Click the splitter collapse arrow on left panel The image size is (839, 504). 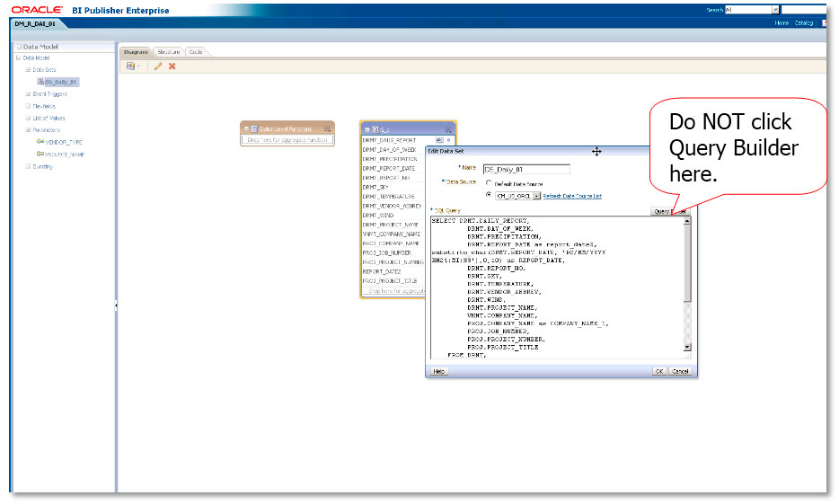pyautogui.click(x=116, y=305)
